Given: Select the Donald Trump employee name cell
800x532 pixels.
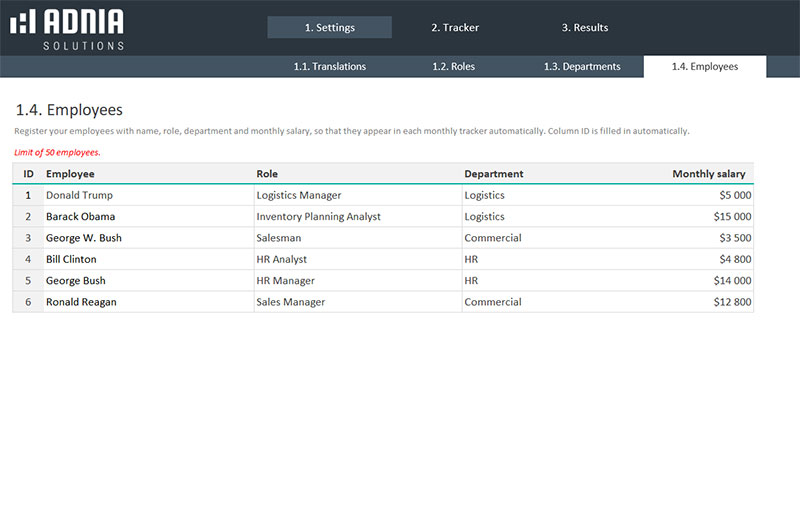Looking at the screenshot, I should point(79,195).
